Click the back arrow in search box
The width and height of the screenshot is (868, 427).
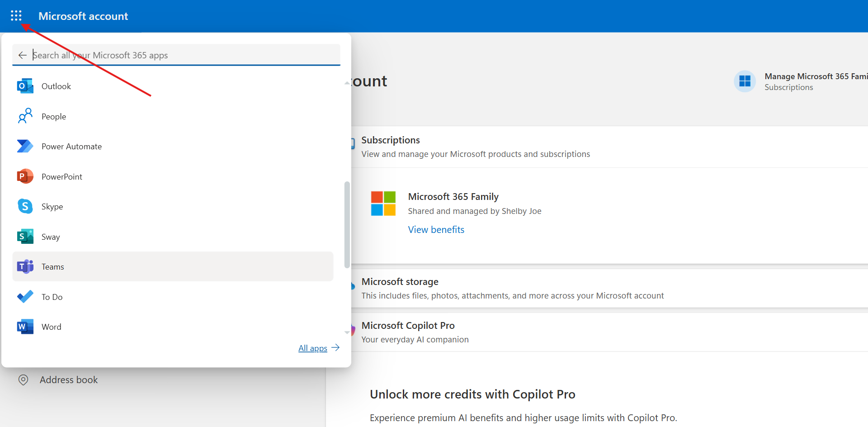[x=22, y=55]
